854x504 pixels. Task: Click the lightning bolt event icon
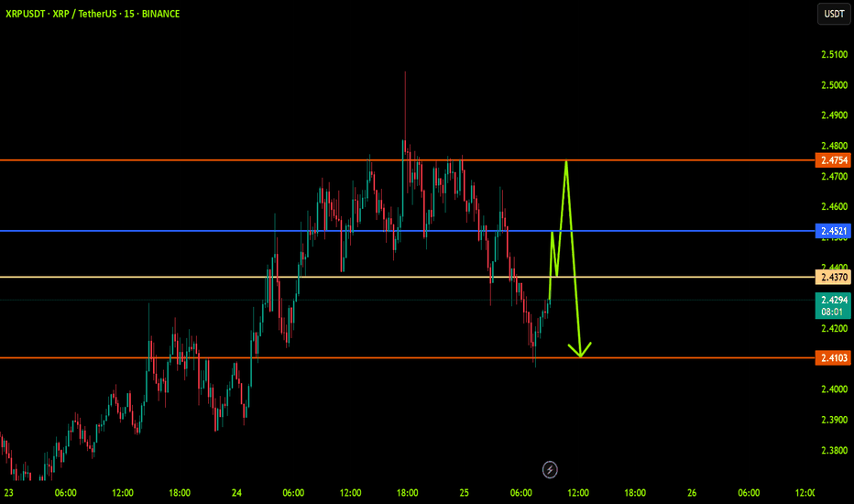point(550,469)
